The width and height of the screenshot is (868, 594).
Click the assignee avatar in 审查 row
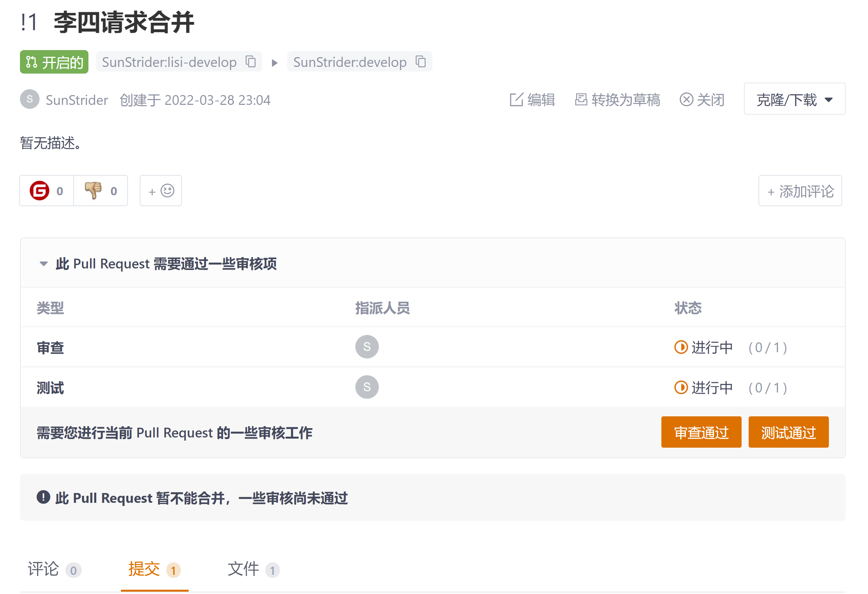367,347
